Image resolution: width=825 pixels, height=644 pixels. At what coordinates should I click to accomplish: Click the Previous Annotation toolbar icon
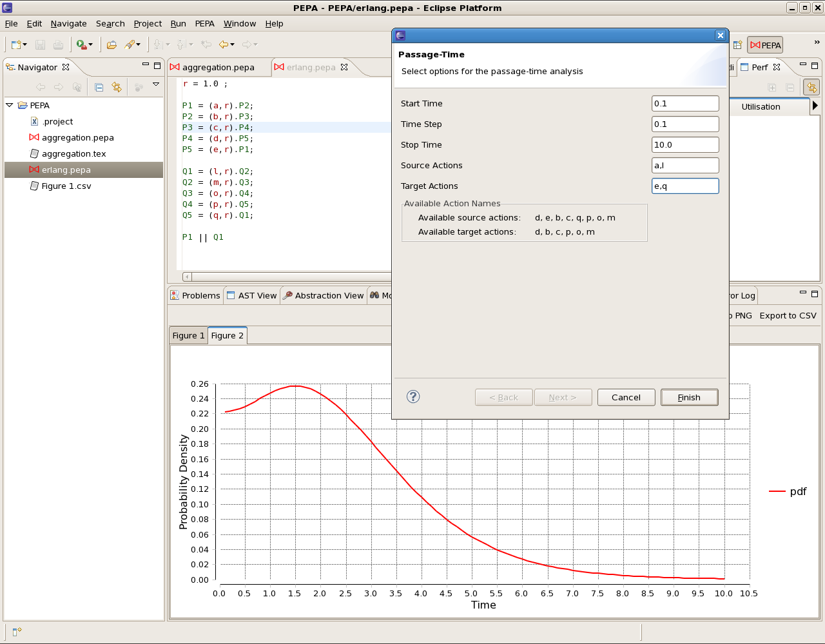pos(181,44)
